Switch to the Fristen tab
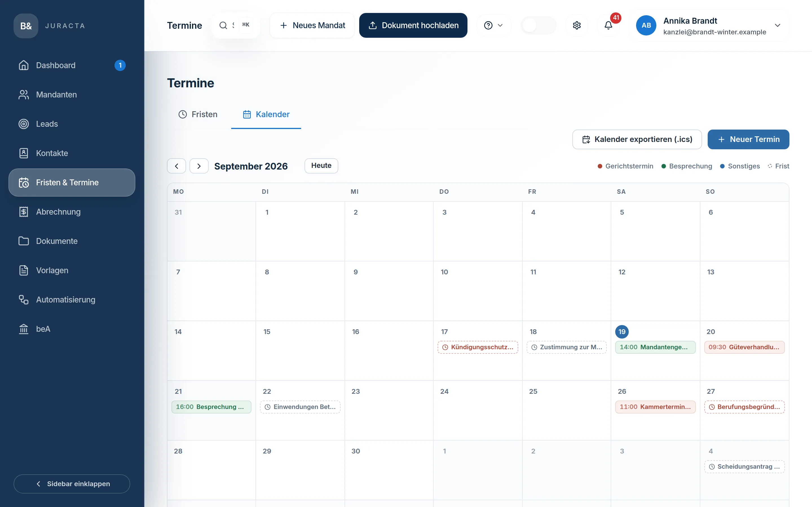The height and width of the screenshot is (507, 812). 198,114
